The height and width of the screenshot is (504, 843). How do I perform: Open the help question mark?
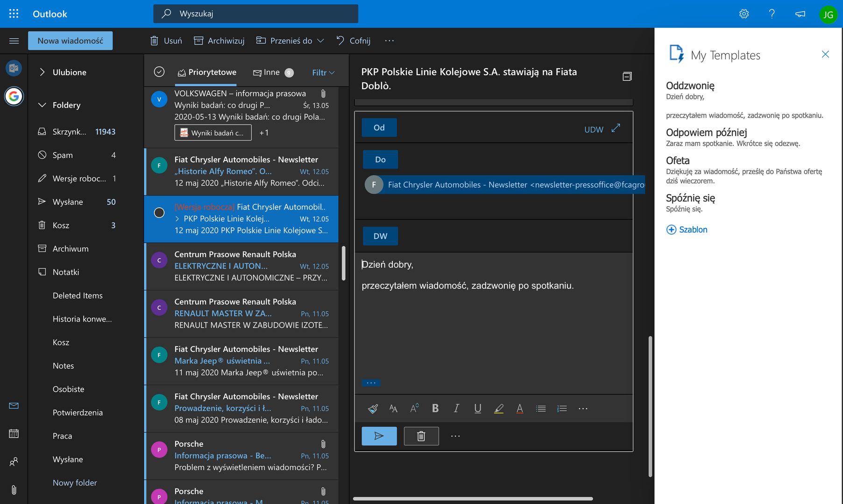pyautogui.click(x=772, y=14)
